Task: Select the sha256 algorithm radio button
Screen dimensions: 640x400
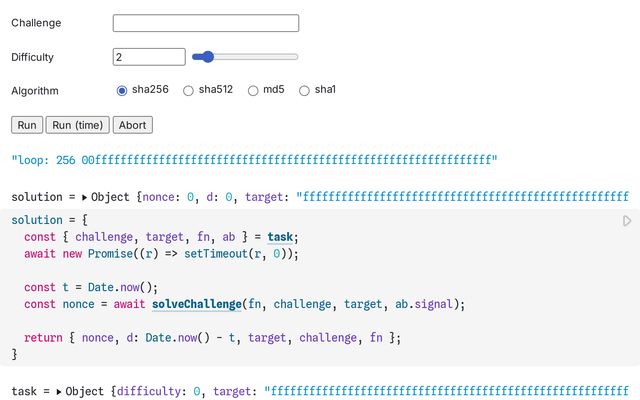Action: point(122,90)
